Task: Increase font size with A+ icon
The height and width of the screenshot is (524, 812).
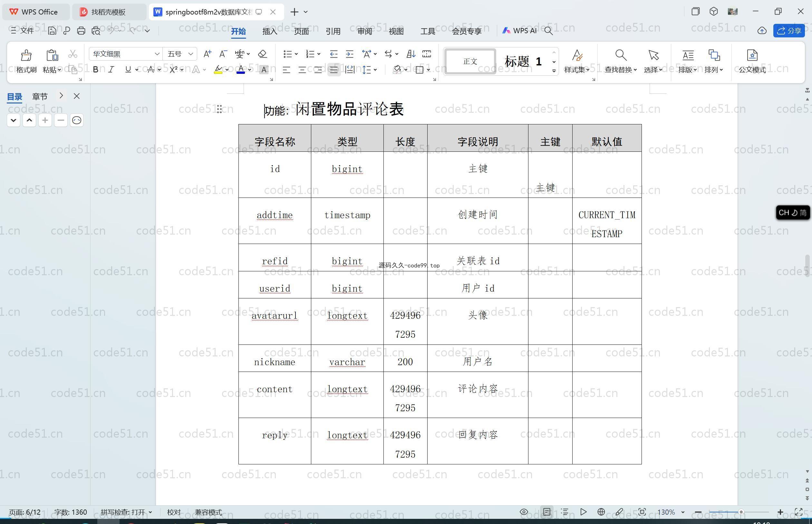Action: [x=207, y=54]
